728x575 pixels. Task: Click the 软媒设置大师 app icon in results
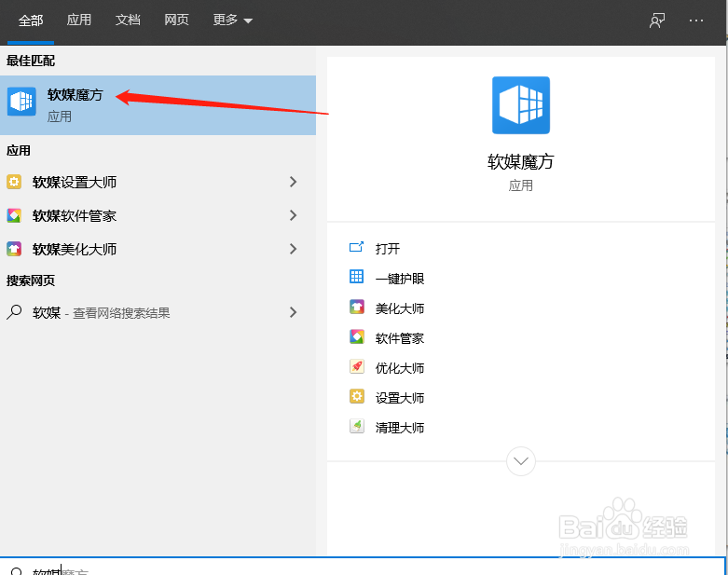pos(14,182)
